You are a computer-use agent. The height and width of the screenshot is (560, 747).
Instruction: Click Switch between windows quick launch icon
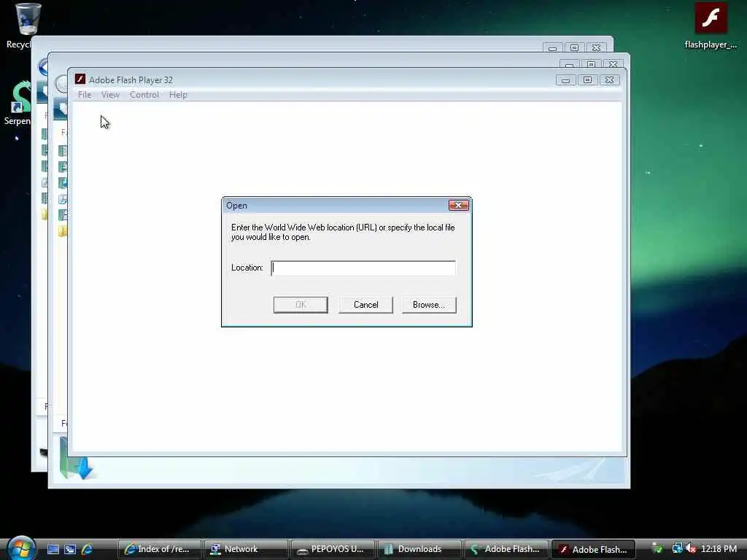70,549
